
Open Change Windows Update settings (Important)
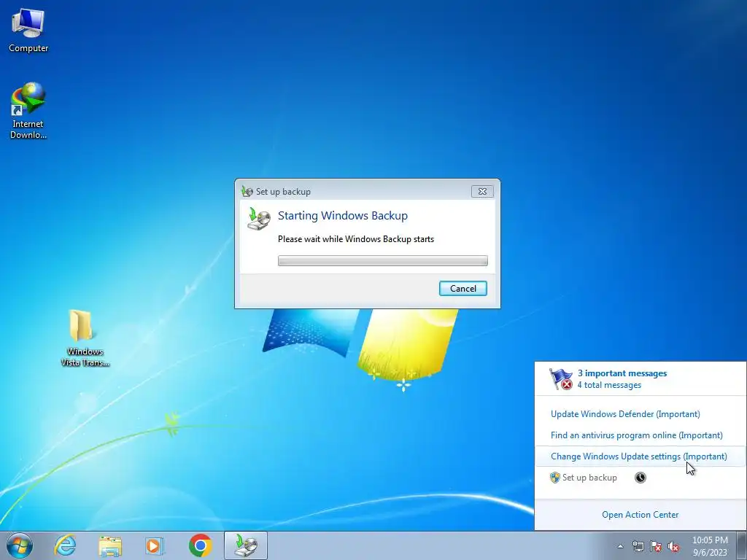tap(639, 456)
